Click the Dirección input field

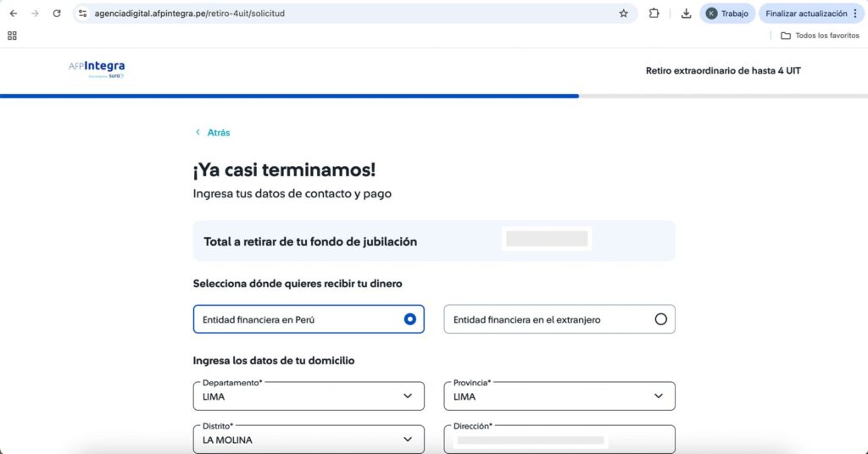(x=559, y=440)
